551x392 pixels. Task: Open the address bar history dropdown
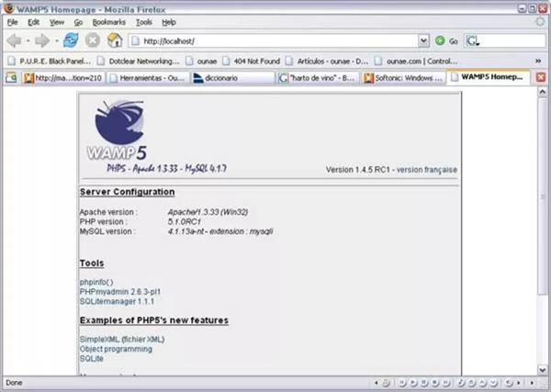coord(423,40)
